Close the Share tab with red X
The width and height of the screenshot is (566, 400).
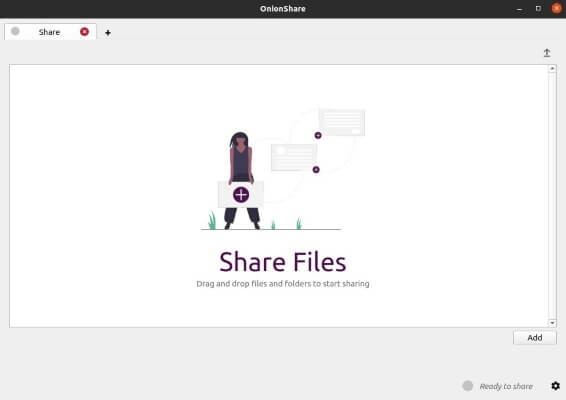point(84,32)
